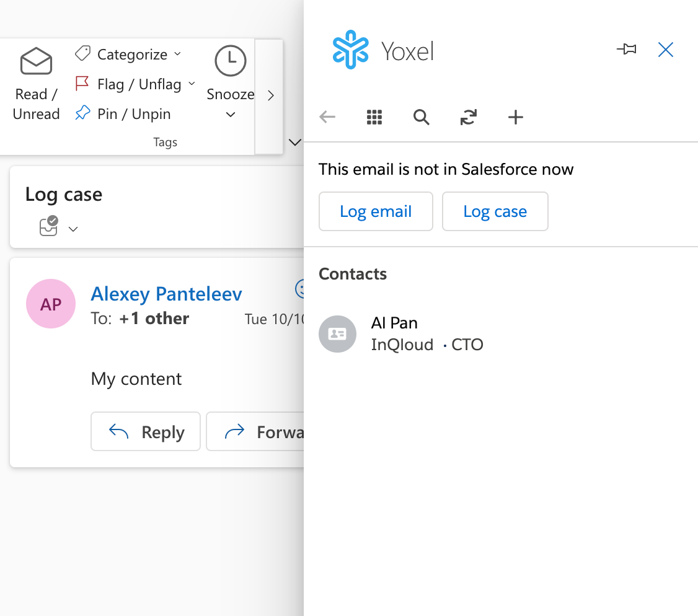
Task: Toggle Flag / Unflag on the email
Action: [128, 84]
